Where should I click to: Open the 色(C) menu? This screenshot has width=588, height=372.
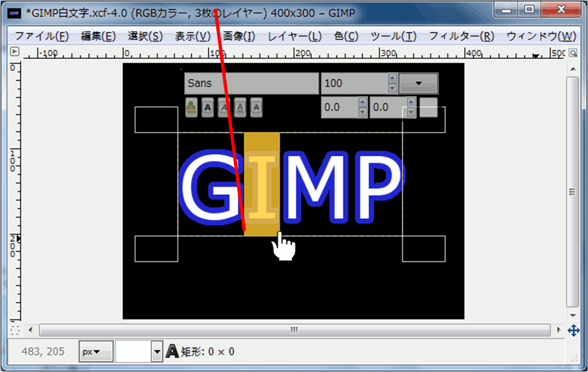point(346,37)
